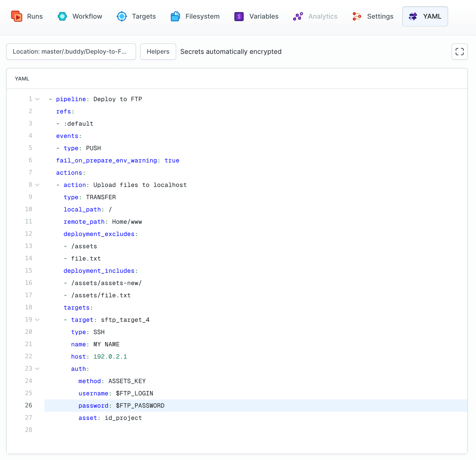Collapse the Upload files action on line 8
The height and width of the screenshot is (460, 476).
click(x=38, y=185)
